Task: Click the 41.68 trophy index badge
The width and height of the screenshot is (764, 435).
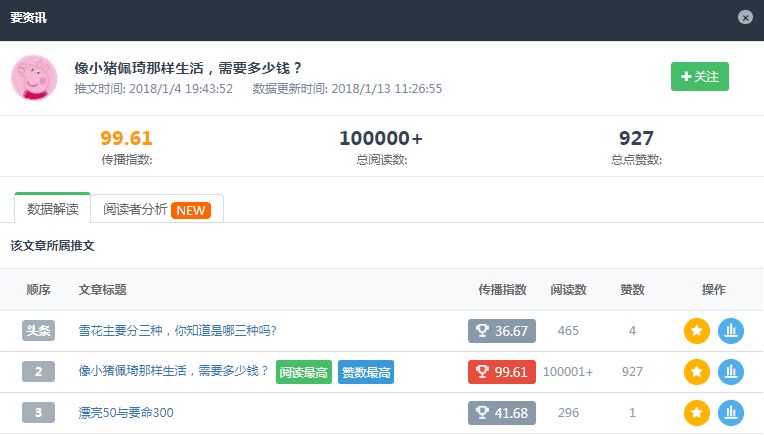Action: click(502, 412)
